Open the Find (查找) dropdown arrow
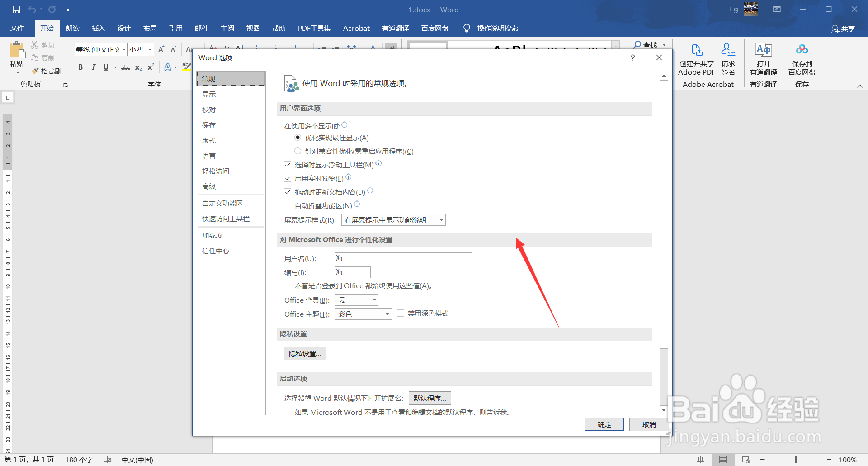Image resolution: width=868 pixels, height=466 pixels. [x=664, y=45]
